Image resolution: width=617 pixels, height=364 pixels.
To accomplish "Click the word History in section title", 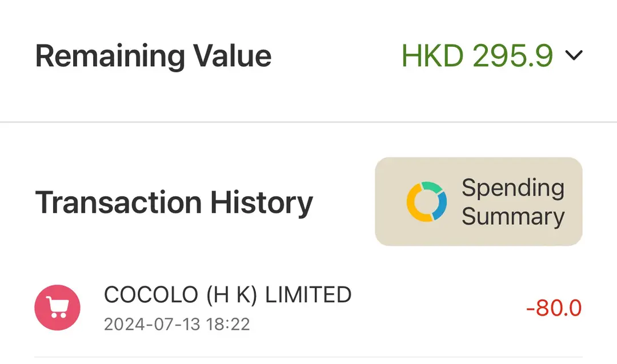I will [x=262, y=203].
